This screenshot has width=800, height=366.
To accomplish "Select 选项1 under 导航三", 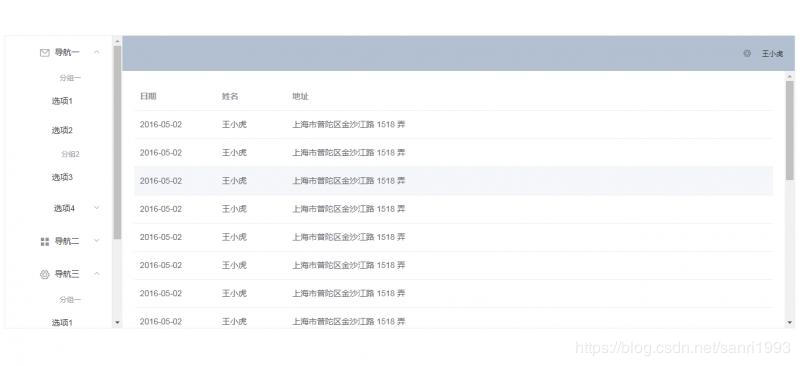I will pyautogui.click(x=62, y=323).
